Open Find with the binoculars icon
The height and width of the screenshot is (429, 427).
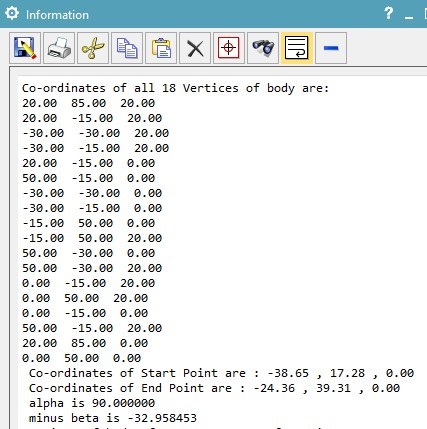point(263,48)
